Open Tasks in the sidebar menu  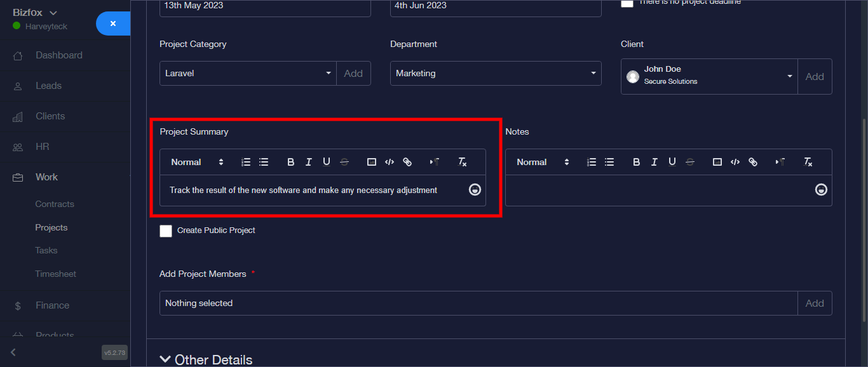click(x=46, y=251)
